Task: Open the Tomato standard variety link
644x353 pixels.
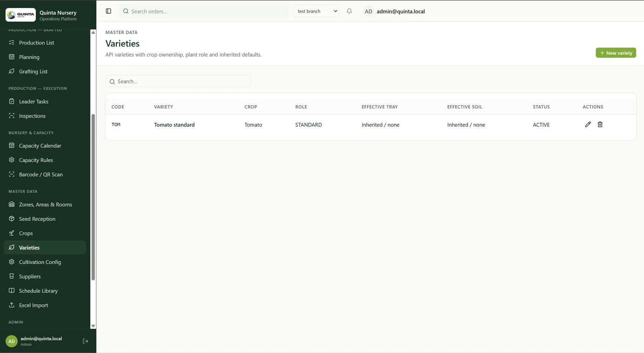Action: coord(174,125)
